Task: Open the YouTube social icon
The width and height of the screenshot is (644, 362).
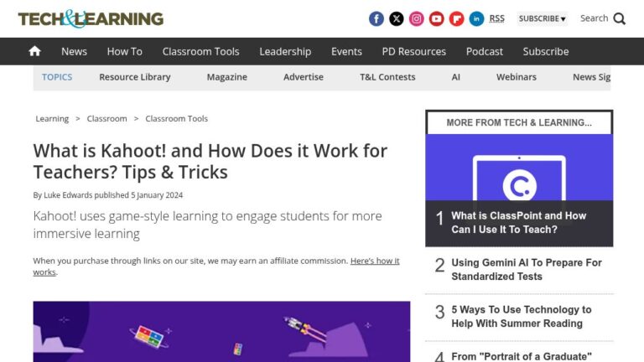Action: (x=436, y=19)
